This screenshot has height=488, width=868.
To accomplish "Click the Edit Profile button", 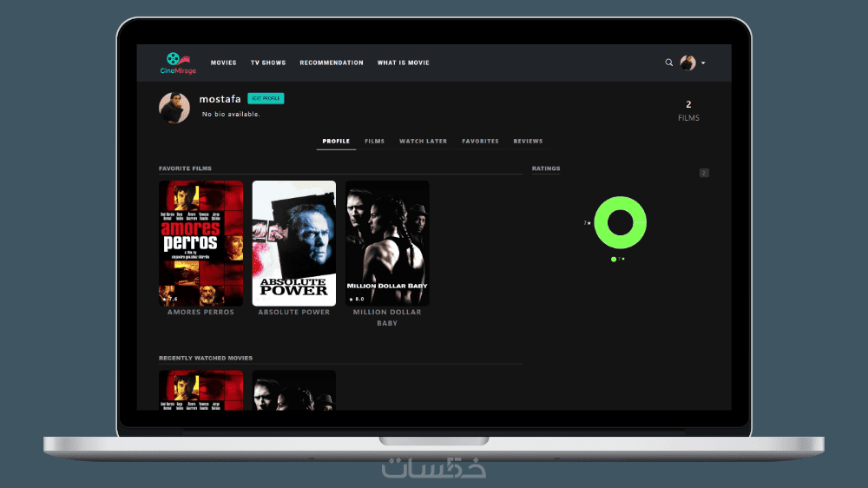I will click(266, 99).
